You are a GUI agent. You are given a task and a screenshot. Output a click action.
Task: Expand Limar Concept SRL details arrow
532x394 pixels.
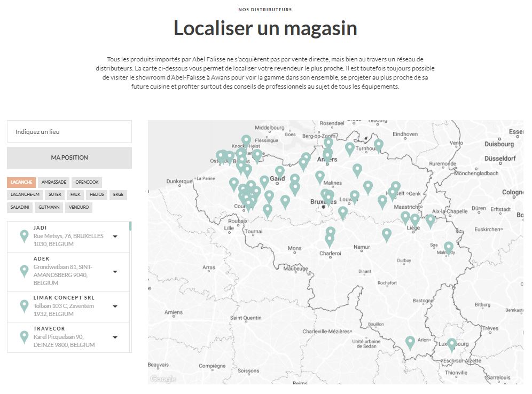tap(115, 306)
